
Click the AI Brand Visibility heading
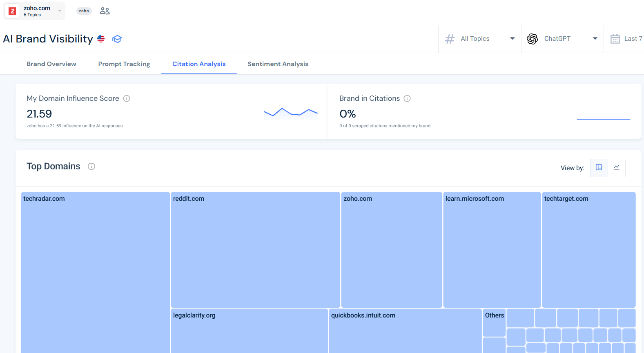[48, 39]
